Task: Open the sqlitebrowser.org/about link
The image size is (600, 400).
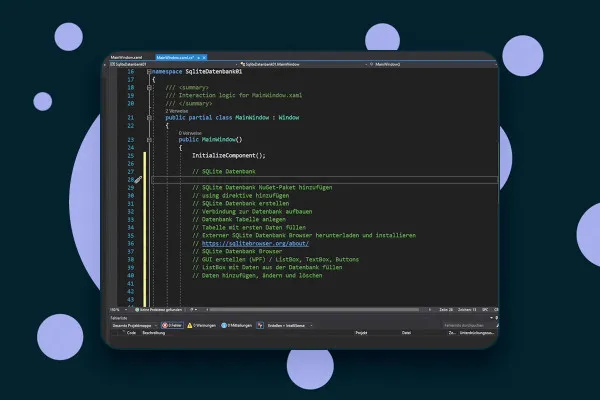Action: coord(255,243)
